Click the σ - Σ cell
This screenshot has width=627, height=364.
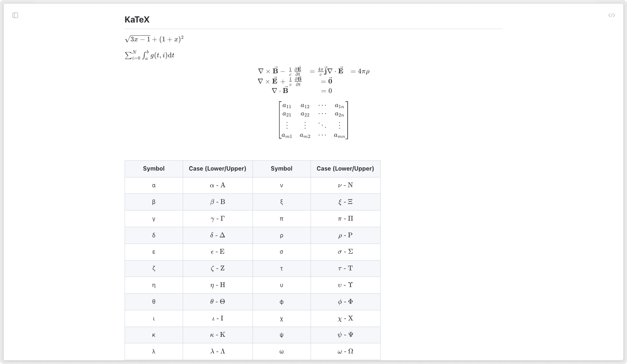(345, 252)
